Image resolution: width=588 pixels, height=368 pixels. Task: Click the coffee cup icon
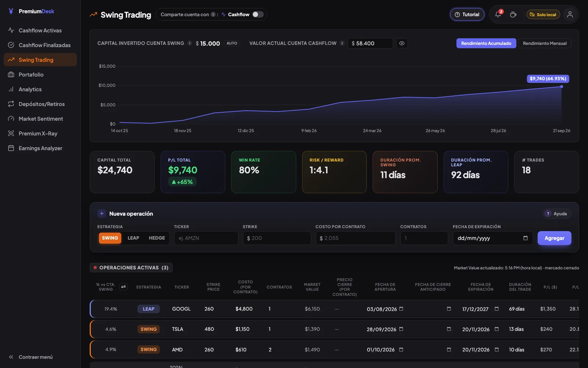coord(513,14)
